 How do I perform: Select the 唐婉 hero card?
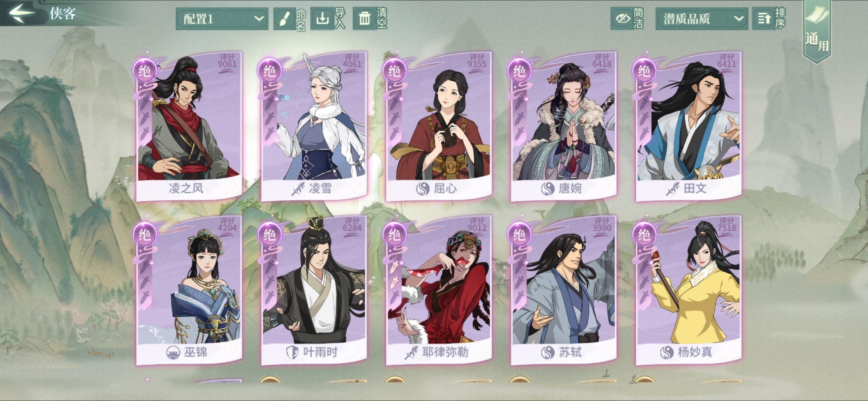[x=563, y=126]
